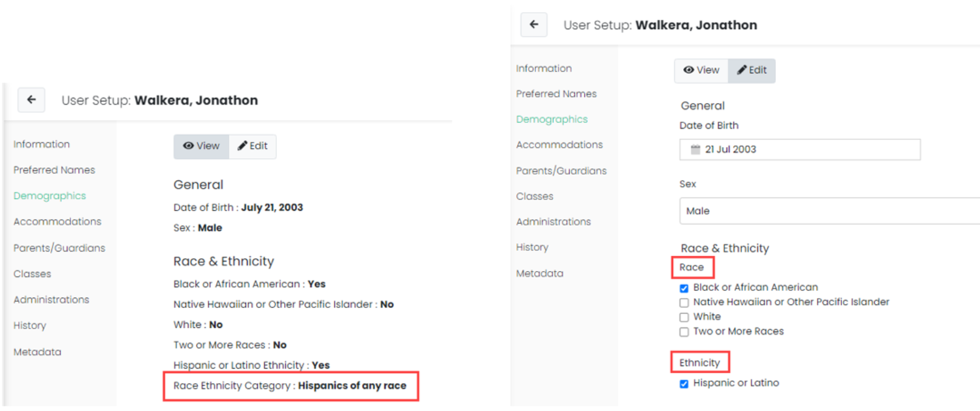Click the back arrow in right panel
The height and width of the screenshot is (411, 980).
click(x=534, y=25)
